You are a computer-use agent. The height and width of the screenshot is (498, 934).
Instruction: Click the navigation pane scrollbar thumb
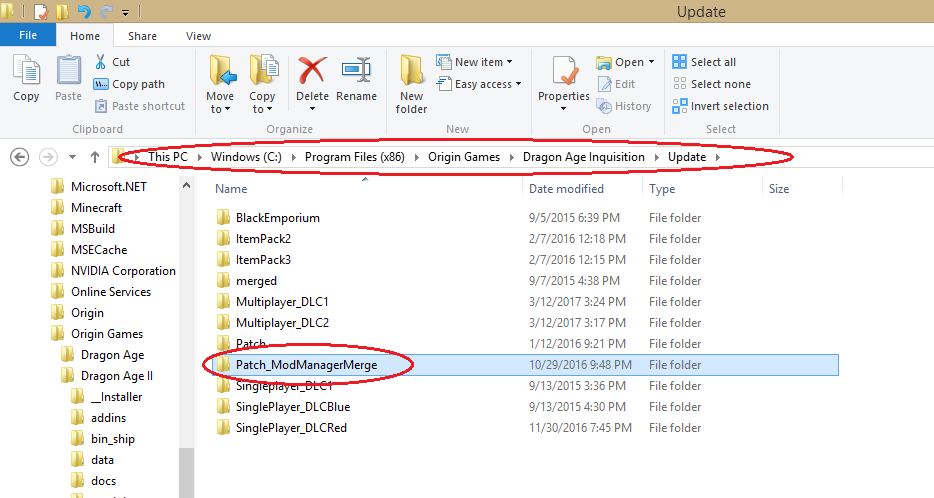186,472
